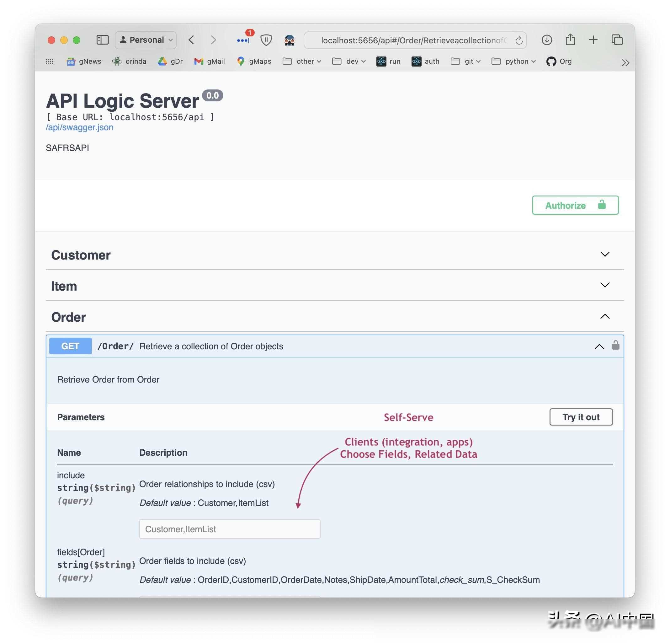The width and height of the screenshot is (670, 644).
Task: Open the /api/swagger.json link
Action: pyautogui.click(x=80, y=127)
